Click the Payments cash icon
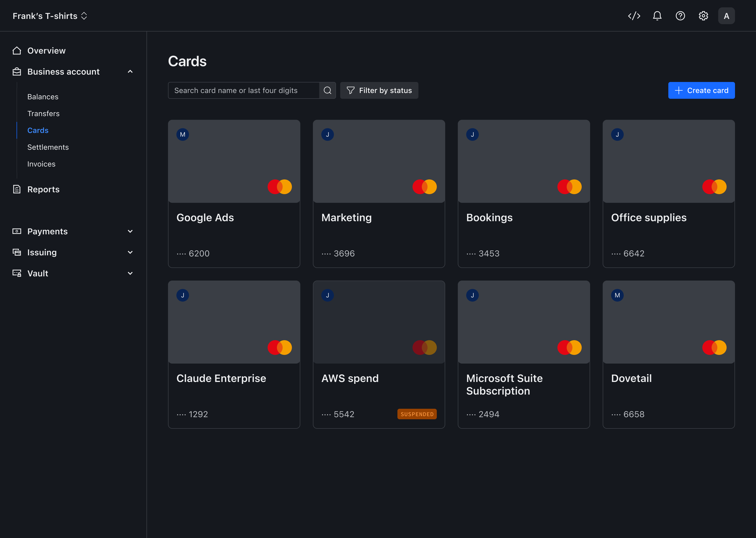756x538 pixels. tap(17, 231)
